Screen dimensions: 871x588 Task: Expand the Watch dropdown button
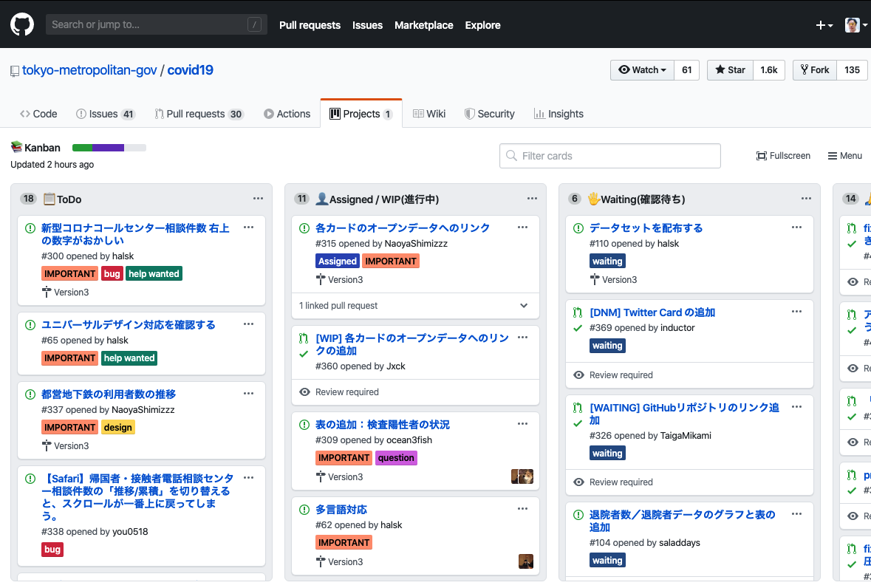click(642, 69)
